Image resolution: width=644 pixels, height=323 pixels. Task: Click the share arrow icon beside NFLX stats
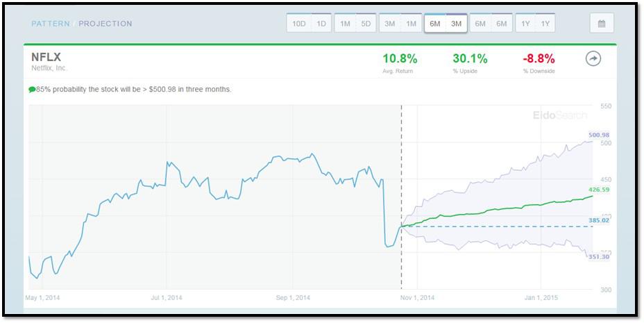point(593,59)
